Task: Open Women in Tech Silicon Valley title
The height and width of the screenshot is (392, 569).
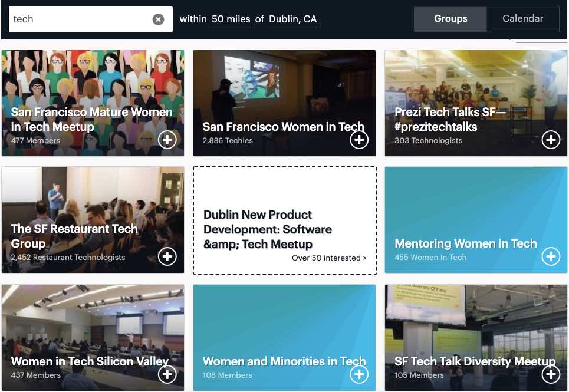Action: 90,361
